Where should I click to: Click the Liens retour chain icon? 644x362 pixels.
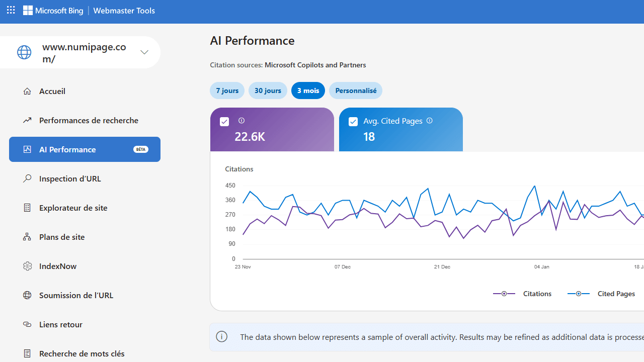coord(27,324)
